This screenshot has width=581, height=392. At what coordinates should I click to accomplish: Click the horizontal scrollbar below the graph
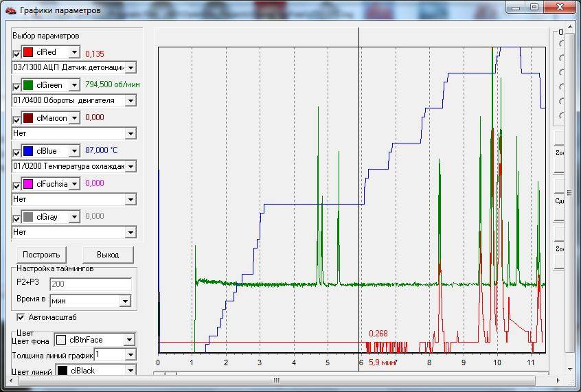click(x=343, y=374)
